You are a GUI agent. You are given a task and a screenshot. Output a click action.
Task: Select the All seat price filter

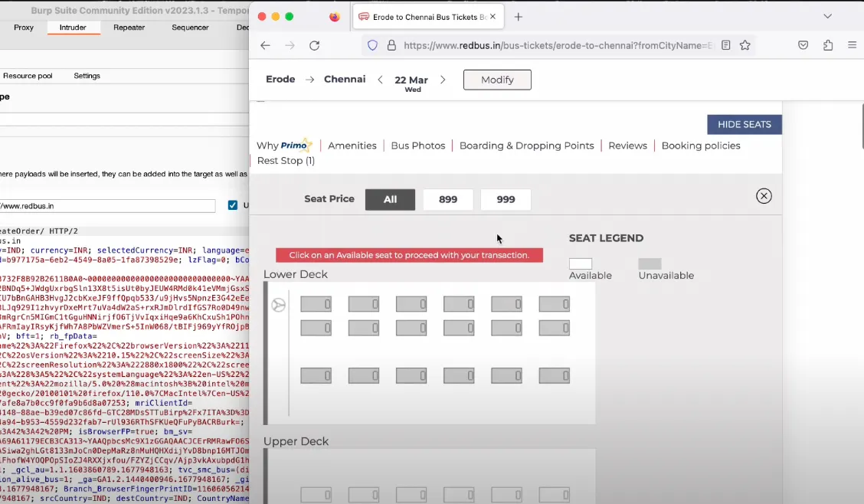point(390,199)
